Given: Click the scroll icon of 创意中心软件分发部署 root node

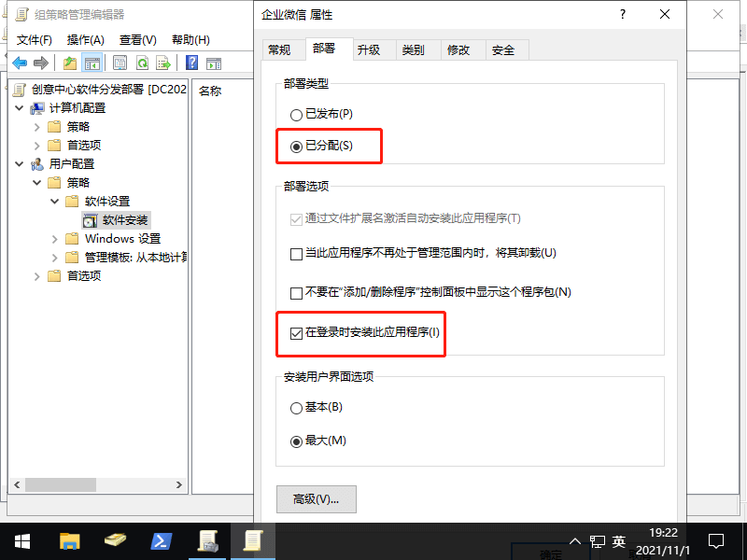Looking at the screenshot, I should tap(20, 90).
